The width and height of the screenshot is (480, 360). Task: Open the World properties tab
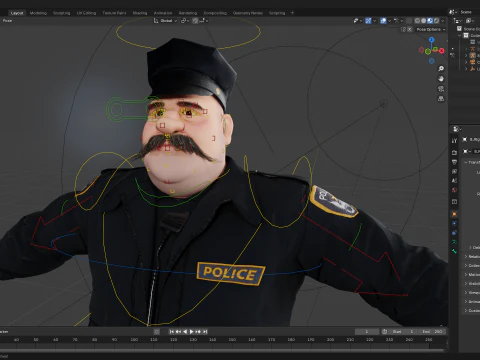454,190
